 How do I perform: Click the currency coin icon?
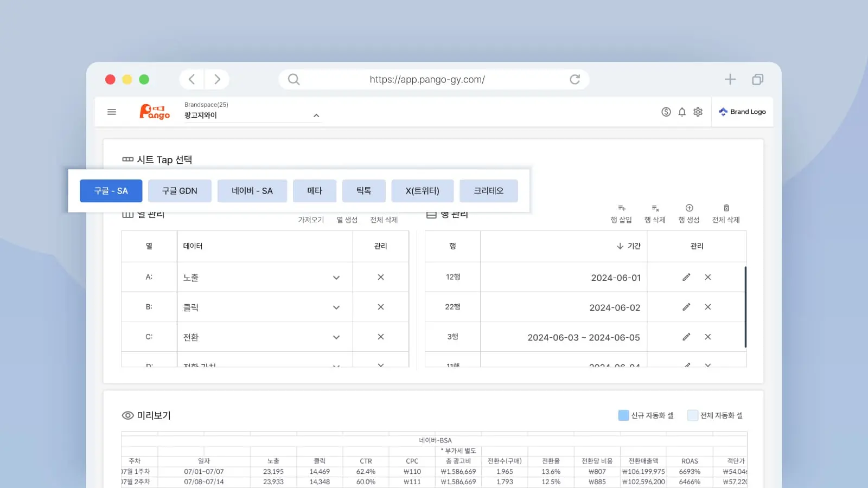tap(666, 112)
